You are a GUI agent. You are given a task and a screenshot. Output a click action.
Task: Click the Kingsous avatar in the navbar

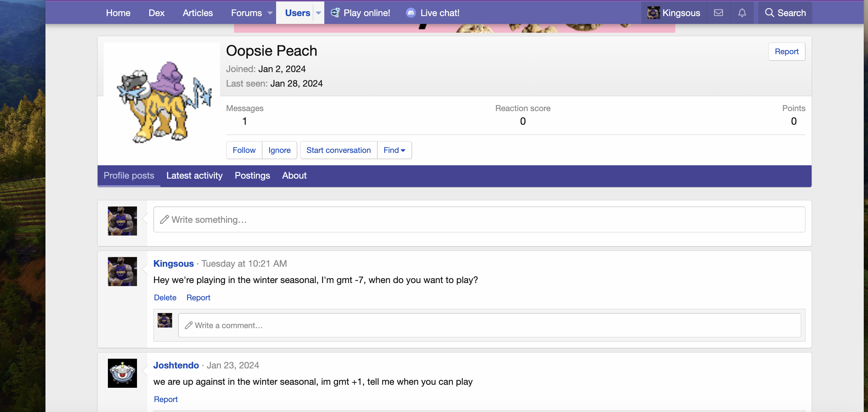(653, 13)
